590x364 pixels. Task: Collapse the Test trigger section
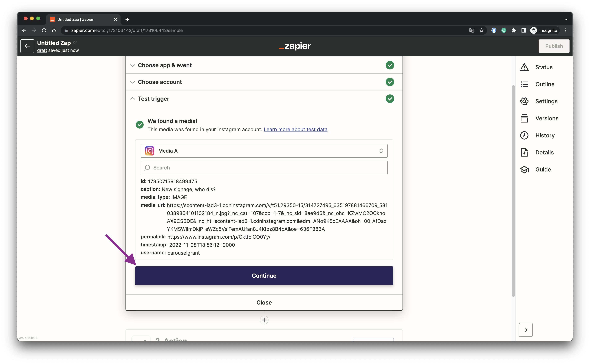tap(264, 99)
